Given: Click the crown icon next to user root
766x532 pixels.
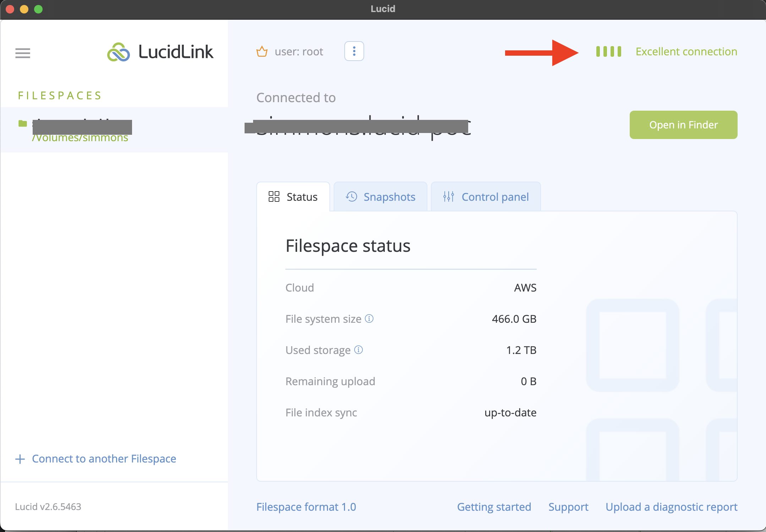Looking at the screenshot, I should pyautogui.click(x=262, y=52).
